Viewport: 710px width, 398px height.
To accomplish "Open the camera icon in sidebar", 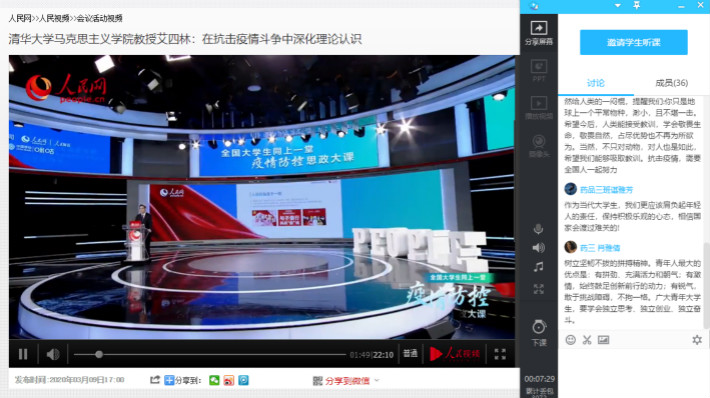I will 538,142.
